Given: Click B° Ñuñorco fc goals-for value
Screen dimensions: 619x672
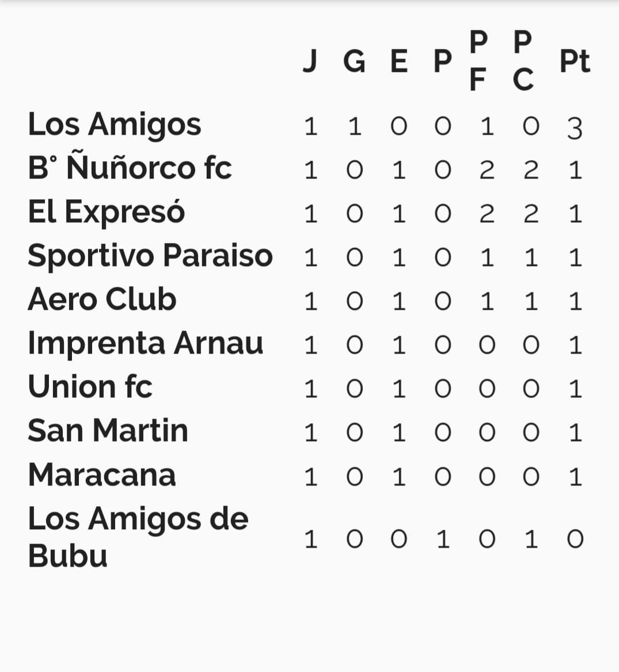Looking at the screenshot, I should pyautogui.click(x=487, y=170).
